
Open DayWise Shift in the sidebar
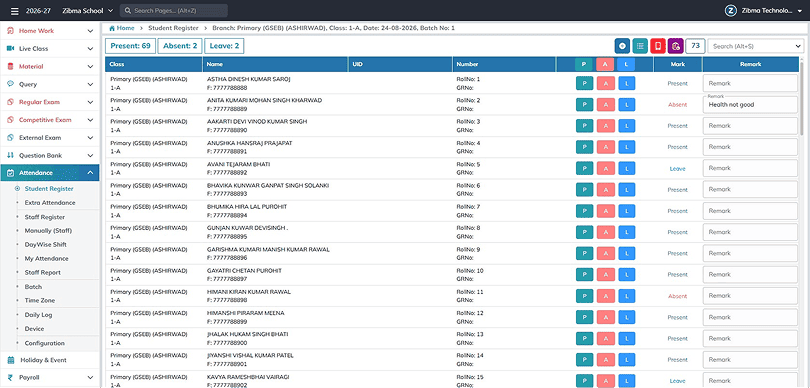click(45, 244)
